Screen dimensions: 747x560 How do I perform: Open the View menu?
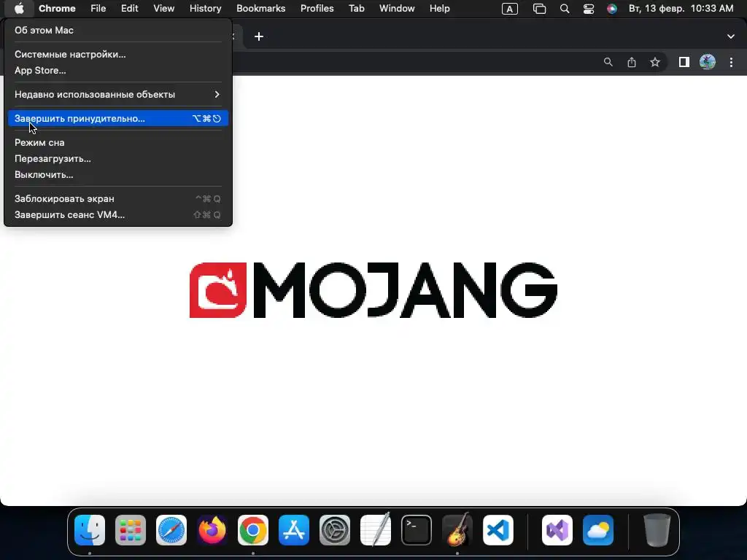tap(163, 9)
